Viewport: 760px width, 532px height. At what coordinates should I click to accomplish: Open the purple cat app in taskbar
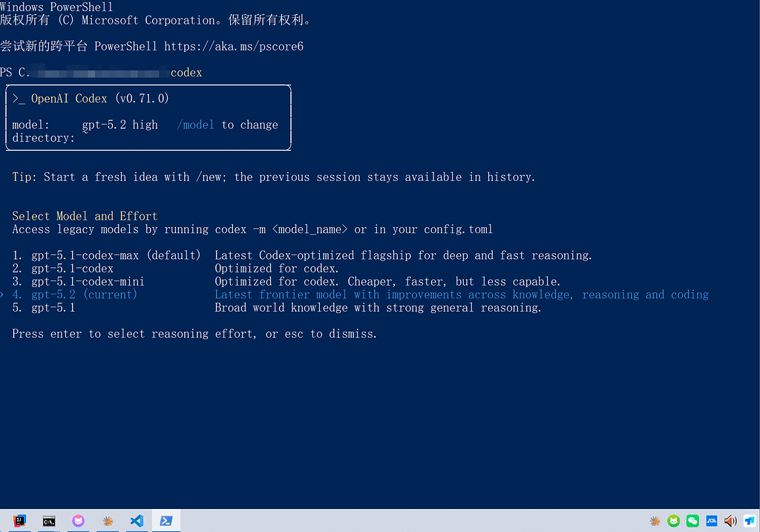(78, 521)
